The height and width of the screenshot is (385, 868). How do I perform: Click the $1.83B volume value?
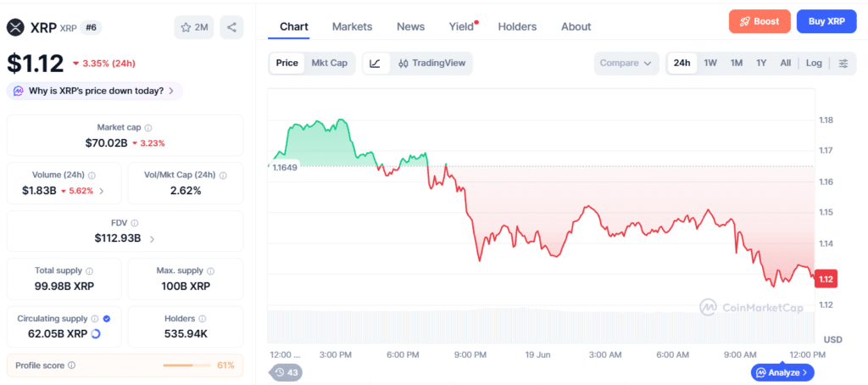click(x=39, y=191)
